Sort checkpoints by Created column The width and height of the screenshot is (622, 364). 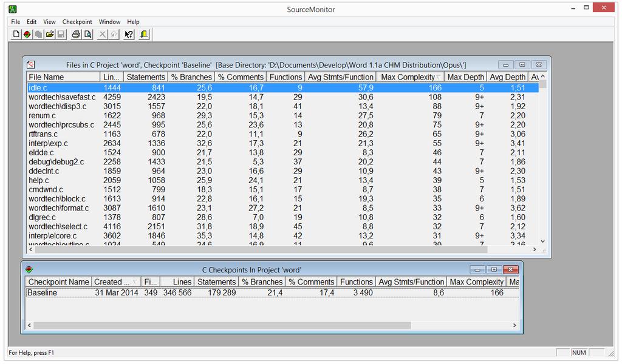(116, 281)
